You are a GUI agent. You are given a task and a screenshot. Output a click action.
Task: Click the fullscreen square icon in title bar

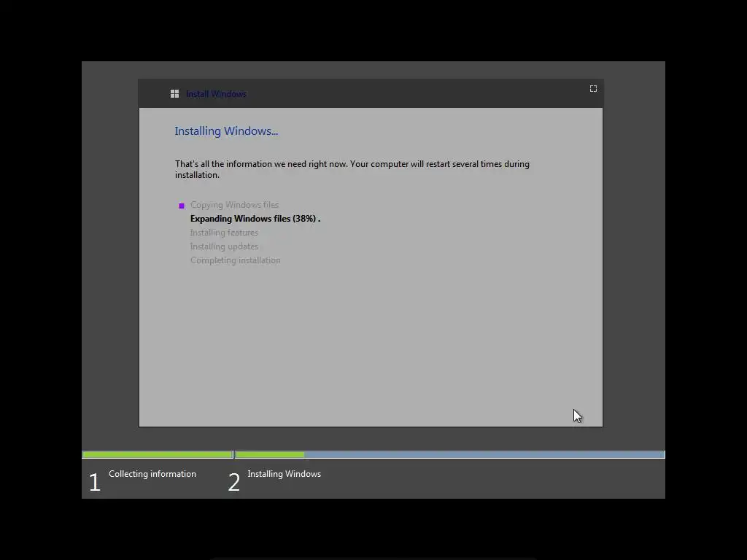pyautogui.click(x=593, y=88)
